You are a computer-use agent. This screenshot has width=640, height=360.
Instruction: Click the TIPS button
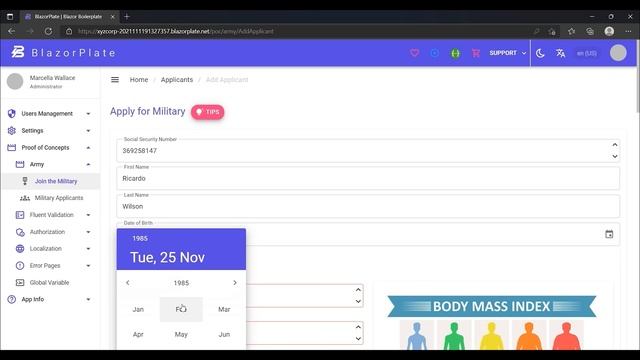point(207,112)
